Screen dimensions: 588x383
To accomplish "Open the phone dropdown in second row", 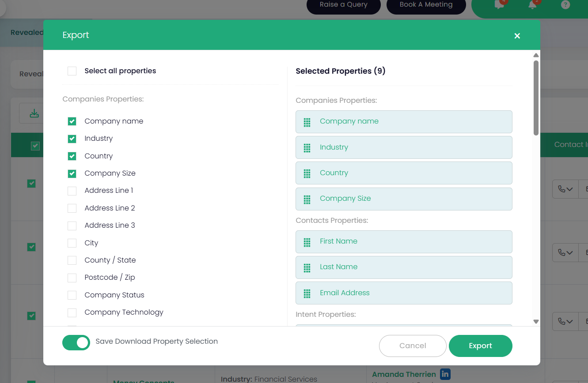I will tap(565, 252).
